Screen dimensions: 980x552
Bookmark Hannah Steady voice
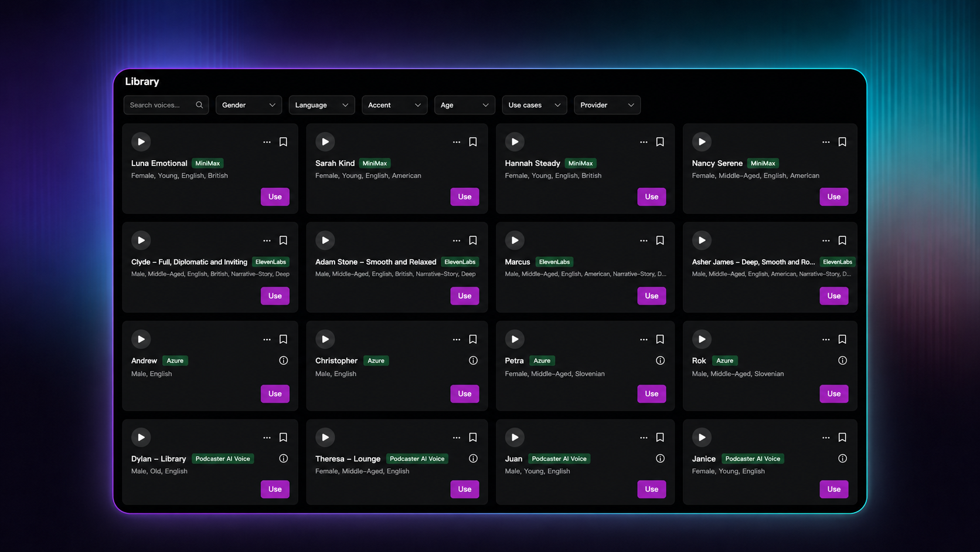coord(660,142)
